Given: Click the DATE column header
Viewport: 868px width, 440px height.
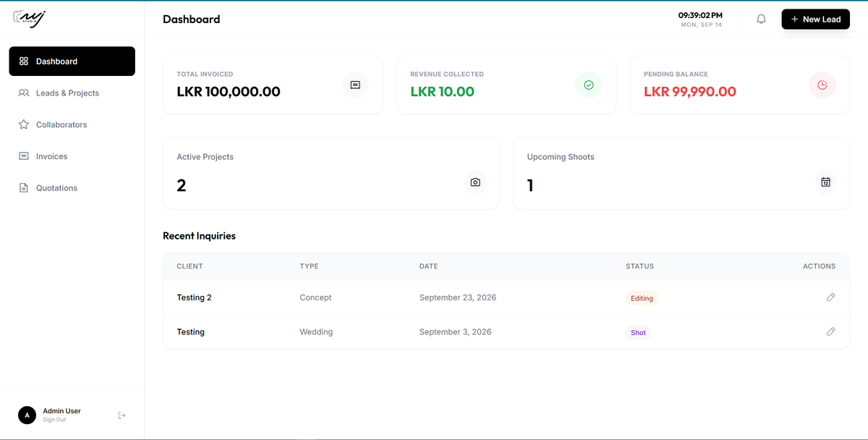Looking at the screenshot, I should click(429, 266).
